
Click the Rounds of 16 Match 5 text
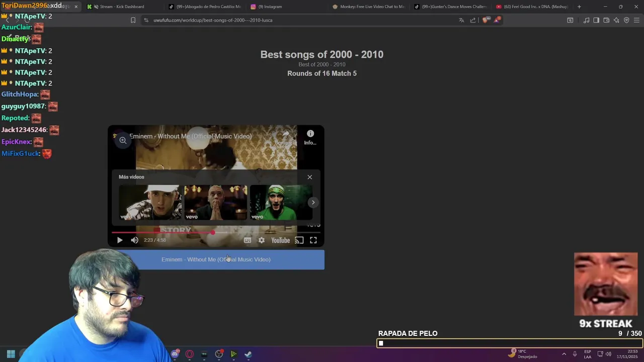(322, 73)
